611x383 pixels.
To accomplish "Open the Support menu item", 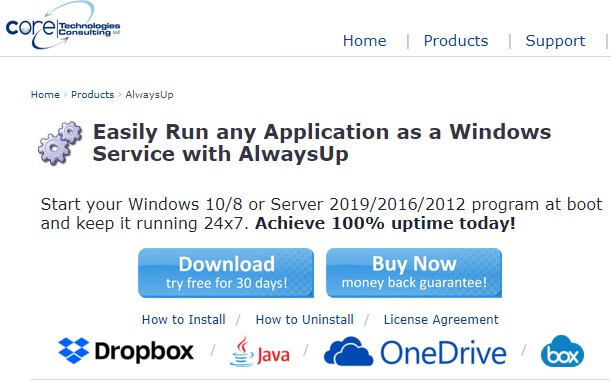I will coord(555,41).
